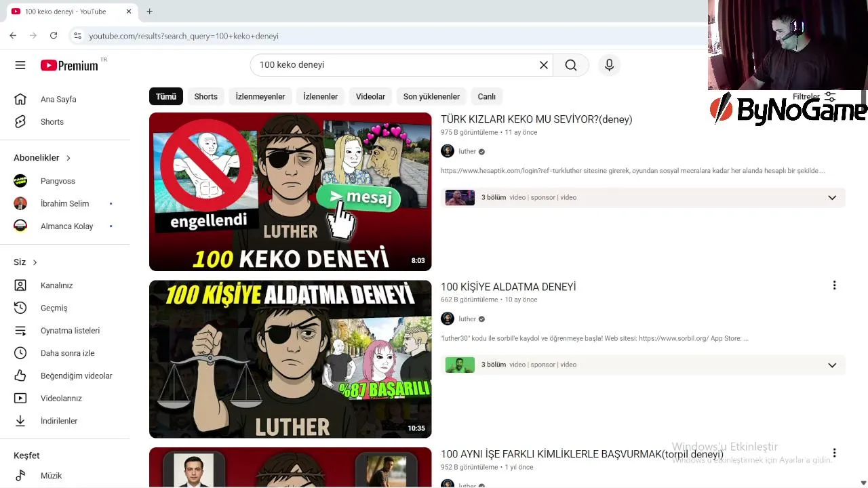Focus the browser address bar URL

[x=184, y=36]
